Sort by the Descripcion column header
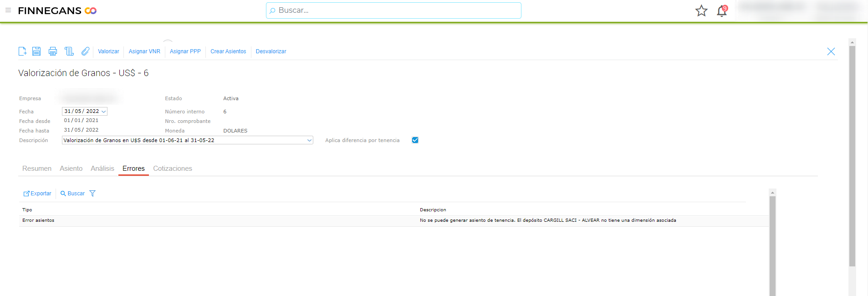Image resolution: width=868 pixels, height=296 pixels. [x=433, y=210]
